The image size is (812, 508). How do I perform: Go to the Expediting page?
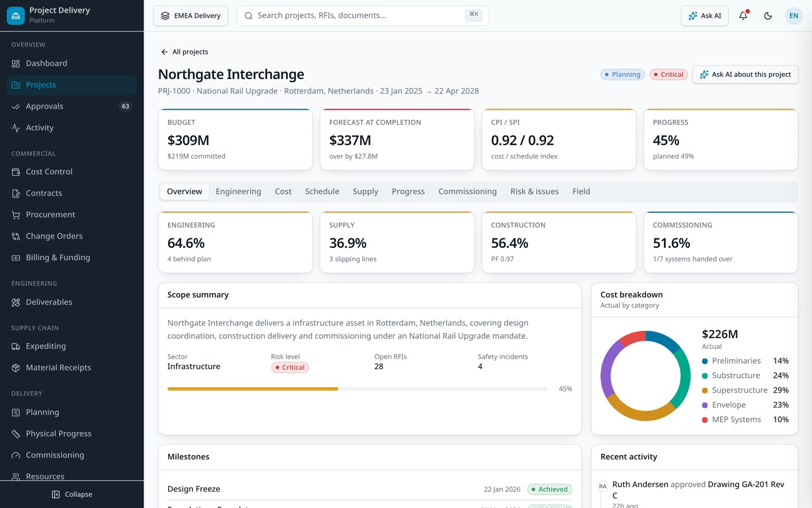[72, 346]
